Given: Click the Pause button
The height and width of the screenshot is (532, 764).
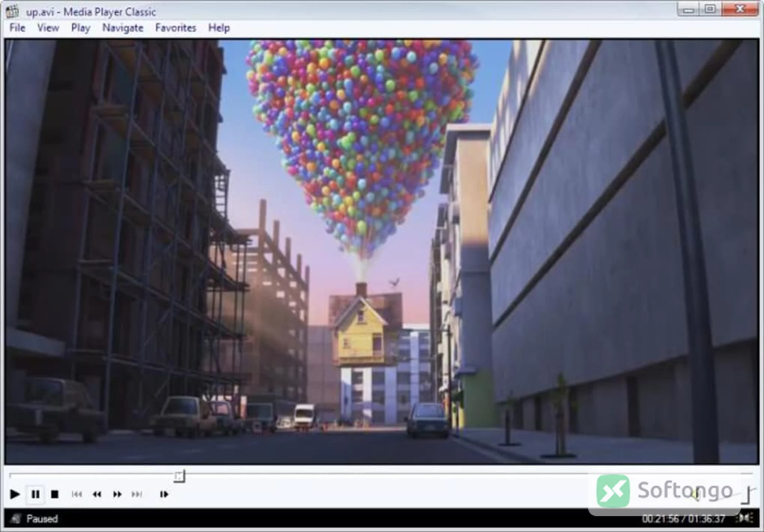Looking at the screenshot, I should (x=35, y=494).
